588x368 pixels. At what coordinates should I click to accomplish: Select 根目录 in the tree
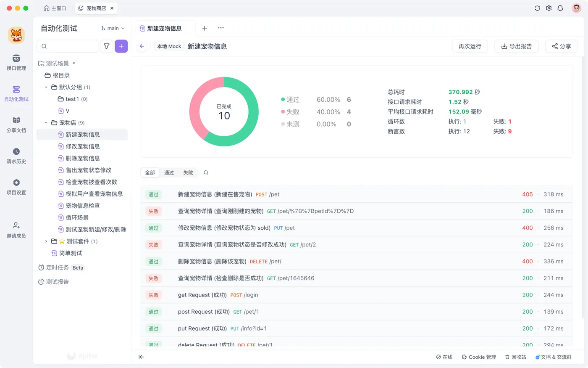point(57,75)
